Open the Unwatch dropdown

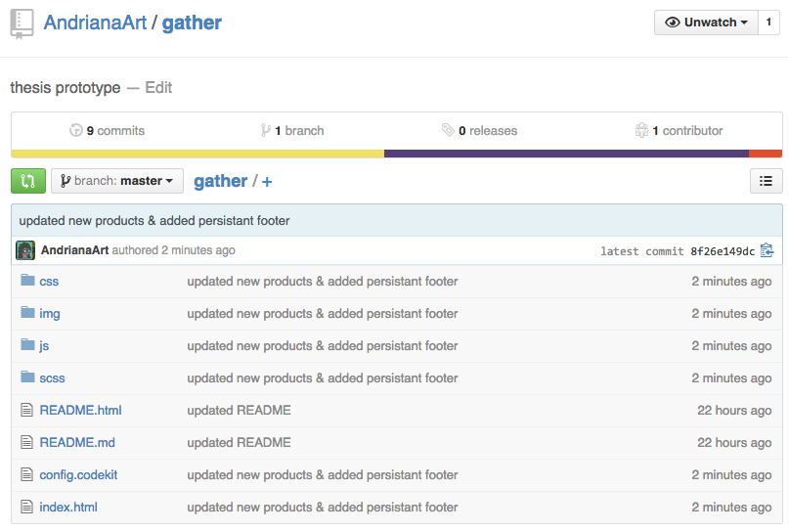click(x=706, y=22)
